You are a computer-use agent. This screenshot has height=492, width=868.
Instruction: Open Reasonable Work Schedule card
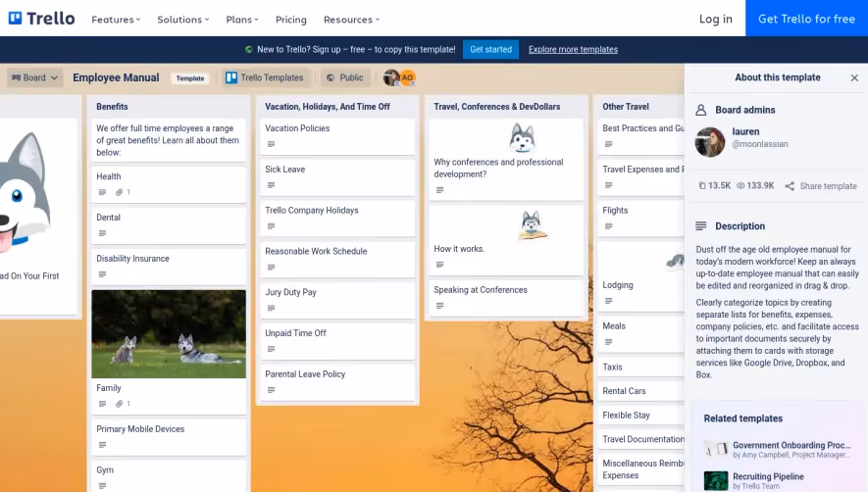click(337, 259)
